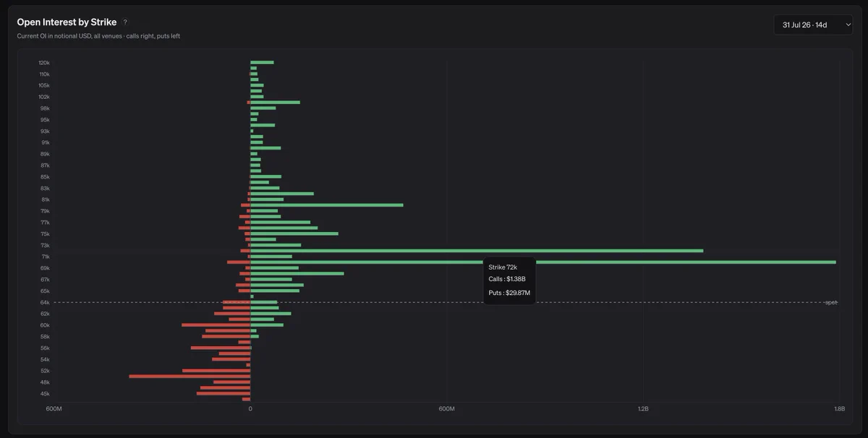Click the Puts : $29.87M tooltip value
Screen dimensions: 868x438
click(x=509, y=293)
